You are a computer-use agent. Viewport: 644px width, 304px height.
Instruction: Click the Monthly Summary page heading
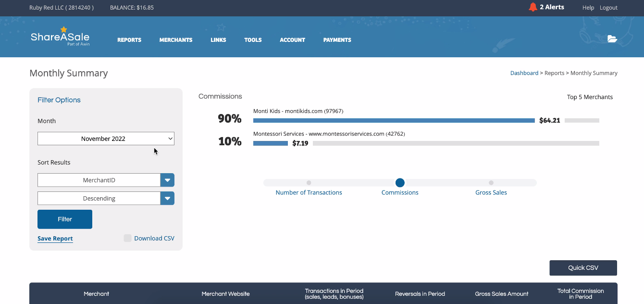click(69, 73)
